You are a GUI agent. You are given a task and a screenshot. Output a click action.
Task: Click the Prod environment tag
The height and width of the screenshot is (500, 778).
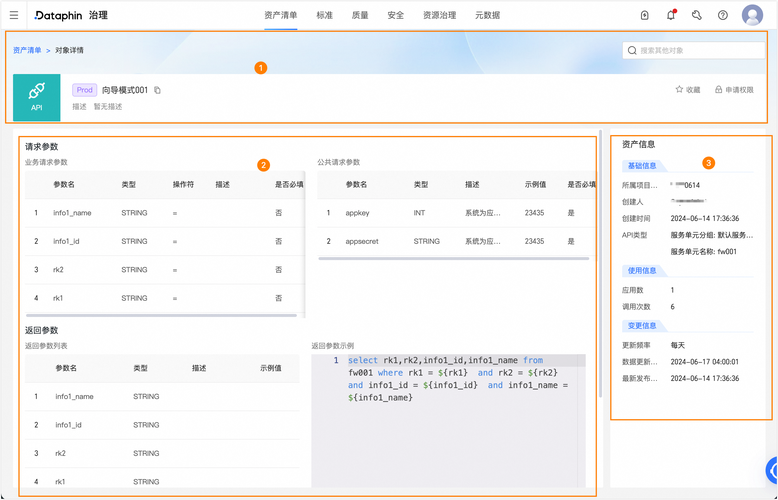click(x=85, y=90)
